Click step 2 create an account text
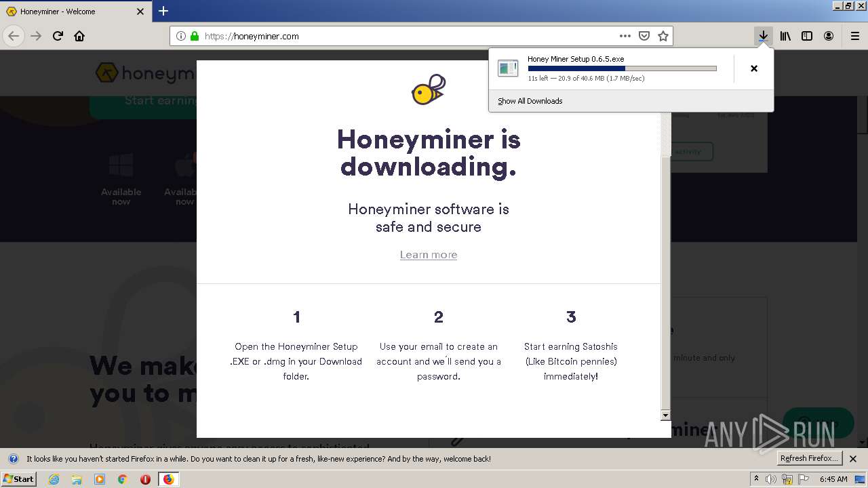This screenshot has height=488, width=868. click(x=439, y=361)
